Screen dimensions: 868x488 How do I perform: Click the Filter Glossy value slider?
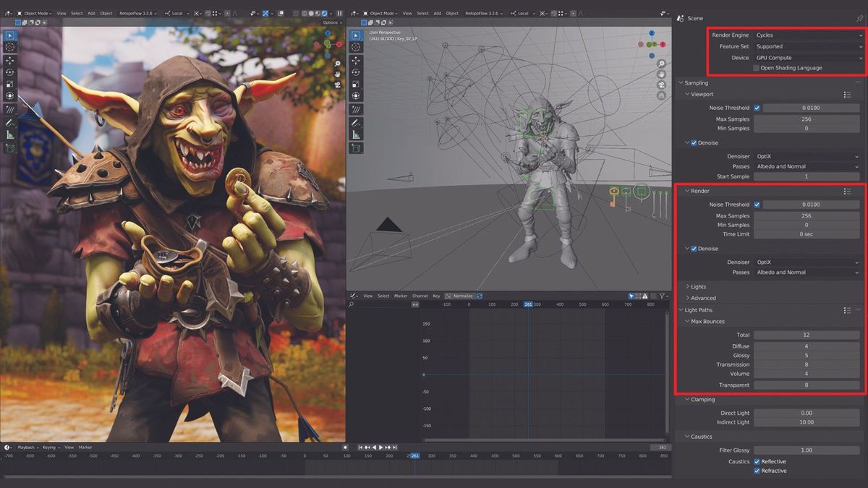click(x=807, y=450)
